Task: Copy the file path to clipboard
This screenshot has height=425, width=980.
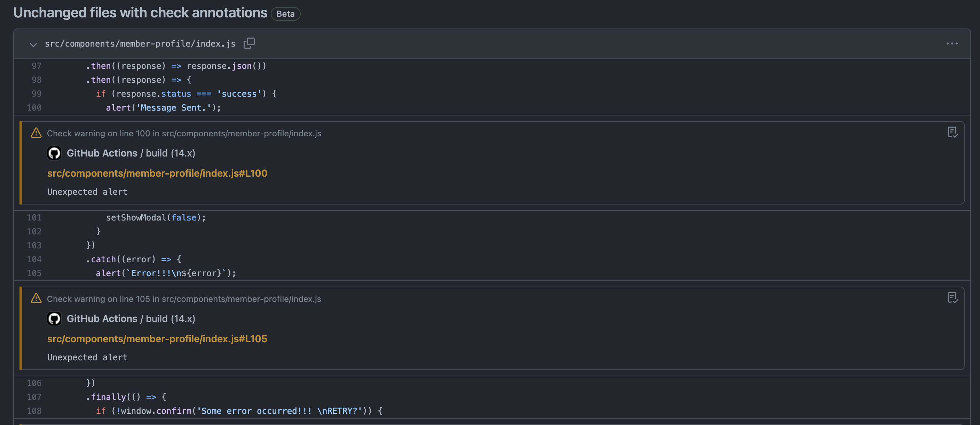Action: [x=249, y=43]
